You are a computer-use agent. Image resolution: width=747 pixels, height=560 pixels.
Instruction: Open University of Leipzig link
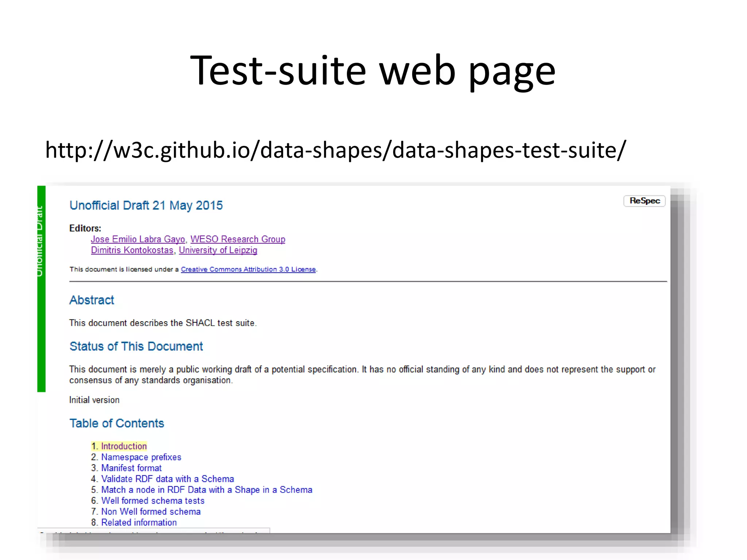[x=218, y=250]
